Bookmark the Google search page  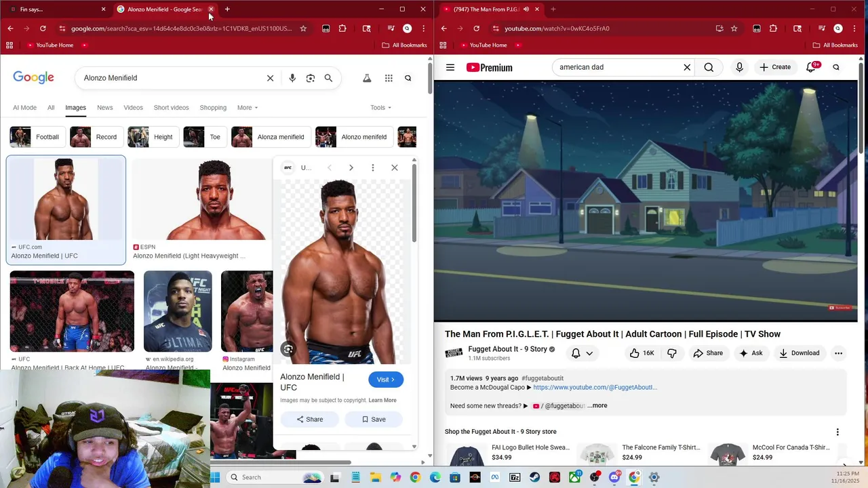(x=303, y=28)
